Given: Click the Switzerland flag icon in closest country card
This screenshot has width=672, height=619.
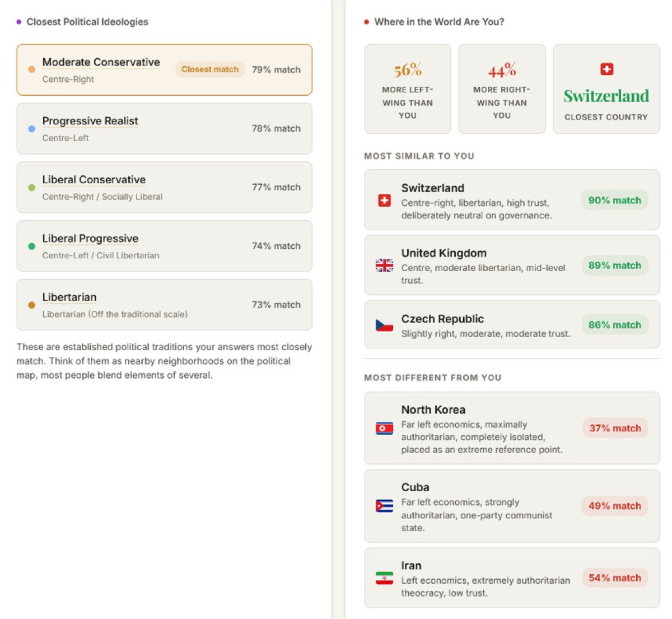Looking at the screenshot, I should 606,69.
